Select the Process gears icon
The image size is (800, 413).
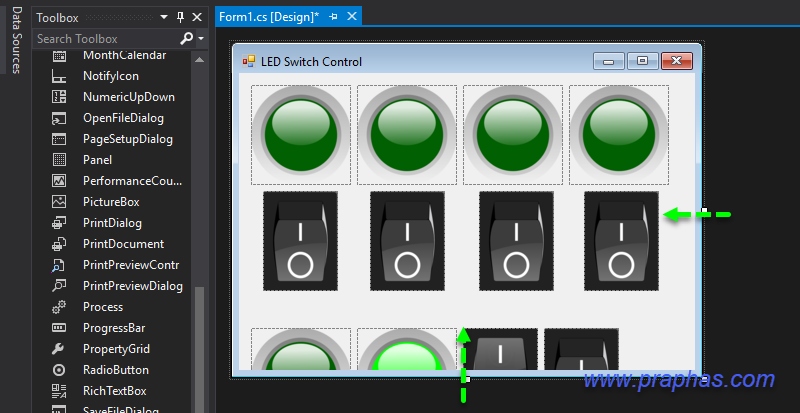[x=59, y=307]
